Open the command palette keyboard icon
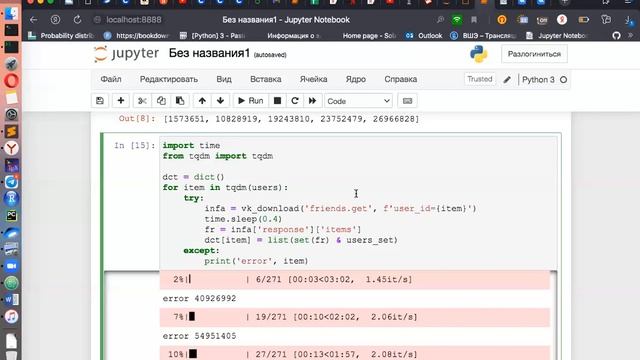 [407, 101]
